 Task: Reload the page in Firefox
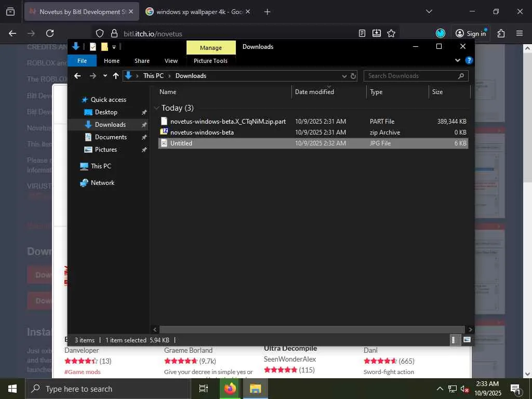(x=50, y=33)
